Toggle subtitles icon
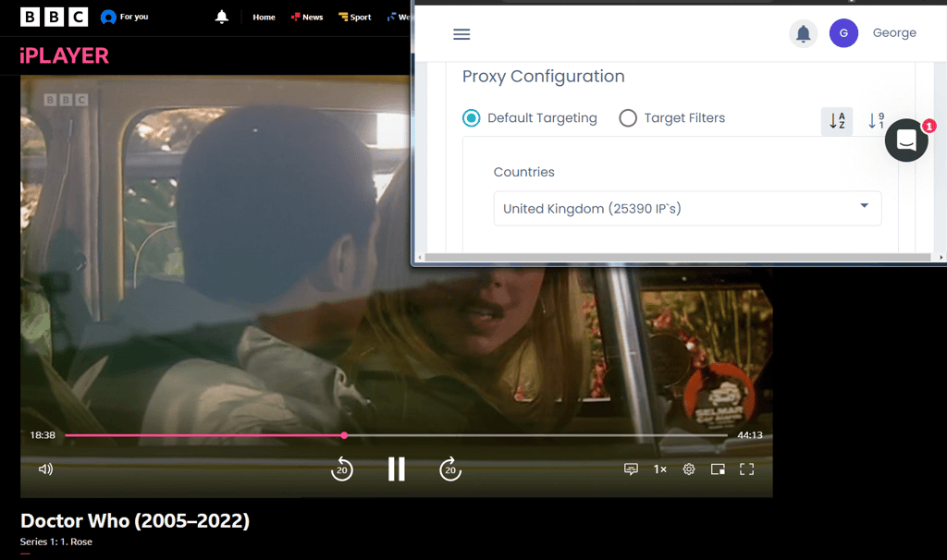This screenshot has width=947, height=560. tap(631, 469)
